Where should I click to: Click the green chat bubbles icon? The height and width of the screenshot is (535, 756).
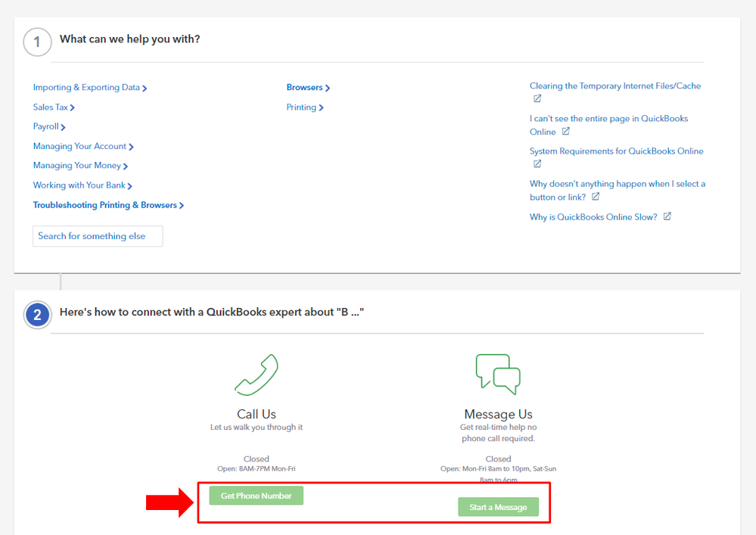[498, 375]
